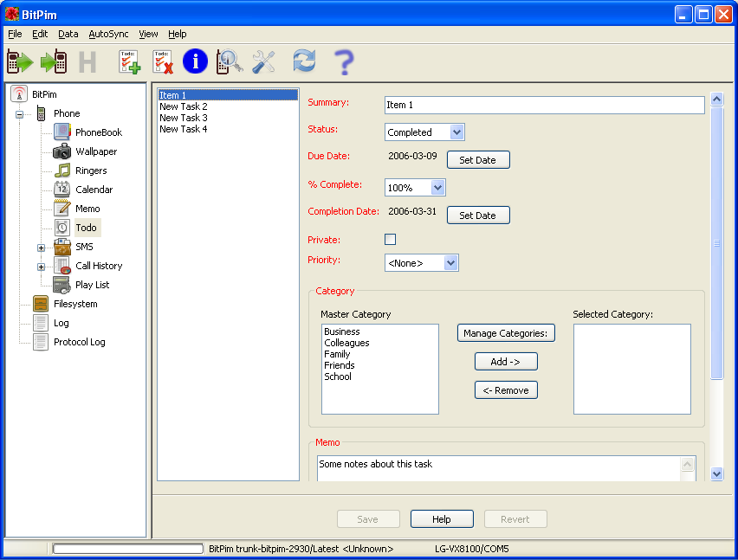Viewport: 738px width, 560px height.
Task: Click the Add Todo item toolbar icon
Action: (130, 61)
